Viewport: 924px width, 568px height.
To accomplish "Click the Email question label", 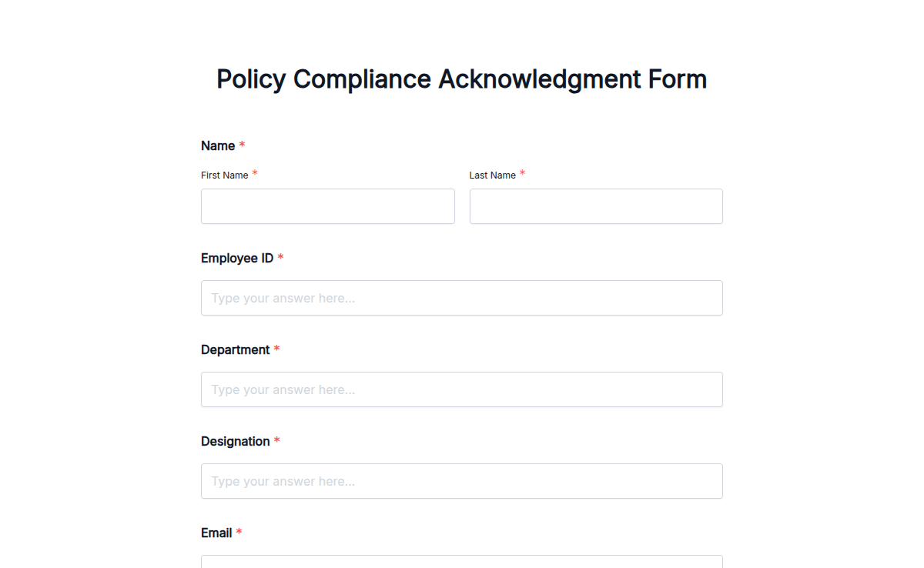I will [216, 533].
